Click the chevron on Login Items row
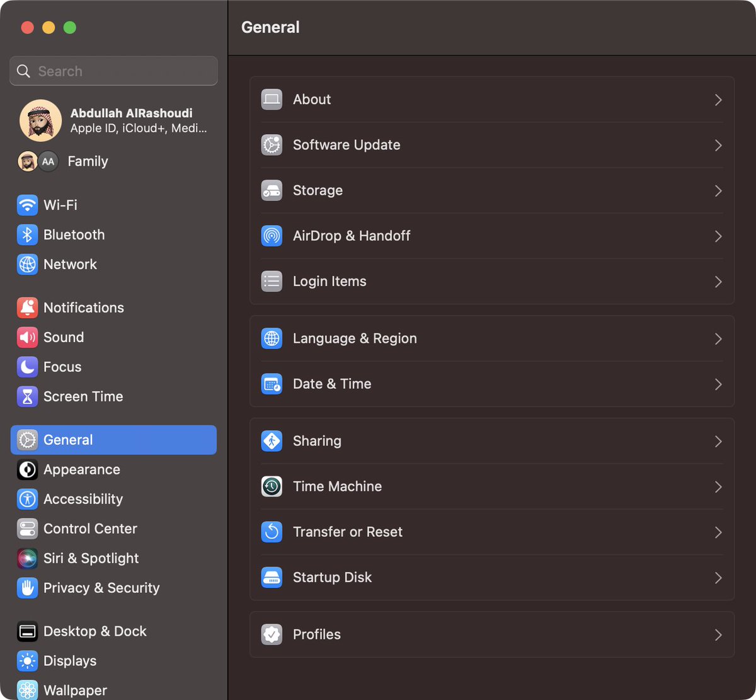This screenshot has width=756, height=700. (718, 281)
